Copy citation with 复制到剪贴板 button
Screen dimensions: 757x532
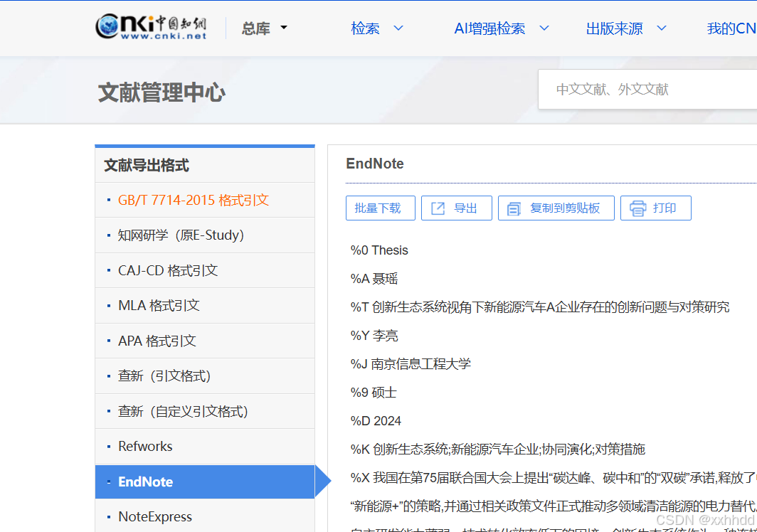tap(556, 208)
